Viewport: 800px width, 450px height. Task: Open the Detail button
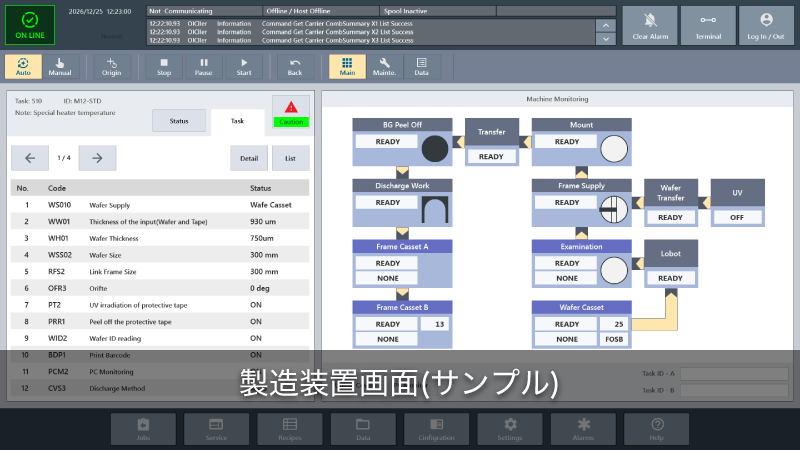pyautogui.click(x=249, y=158)
